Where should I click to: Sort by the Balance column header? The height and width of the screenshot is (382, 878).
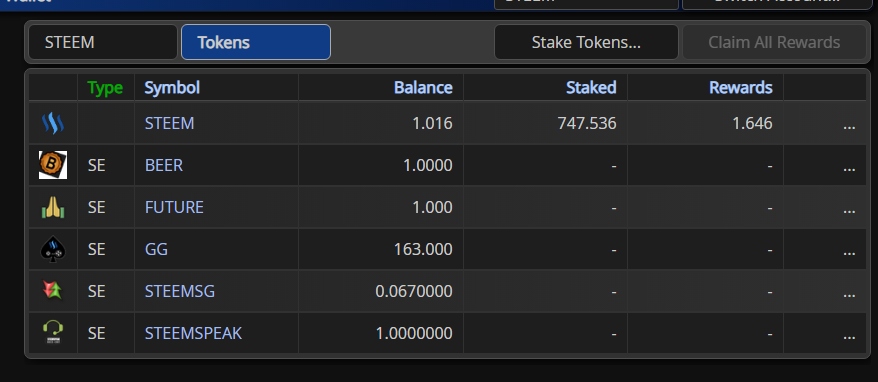tap(423, 87)
